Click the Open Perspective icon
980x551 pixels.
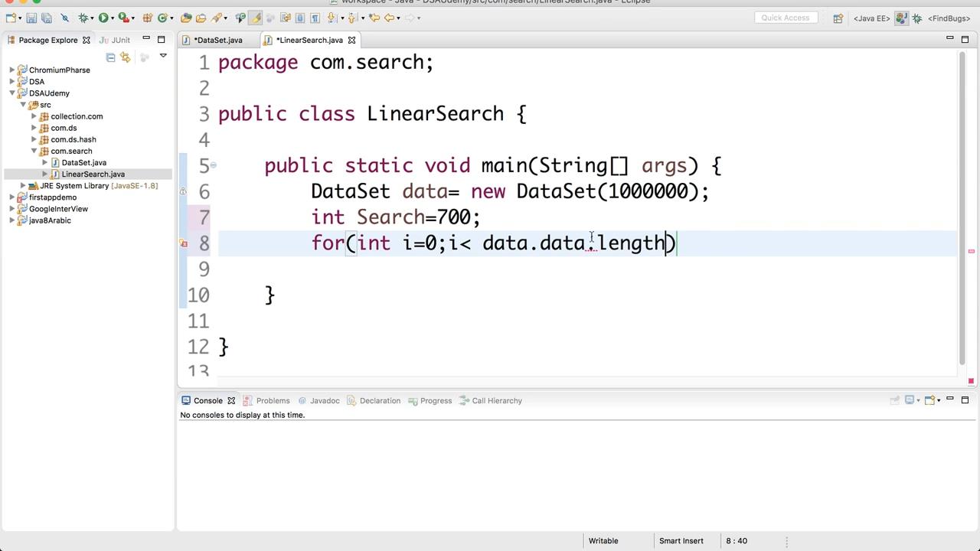(838, 18)
